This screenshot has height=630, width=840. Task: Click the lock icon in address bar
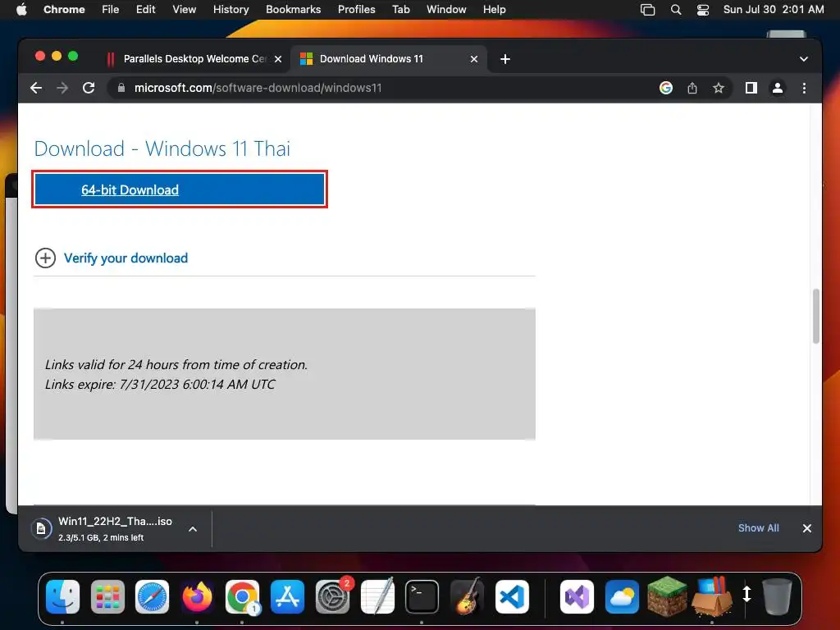coord(121,88)
